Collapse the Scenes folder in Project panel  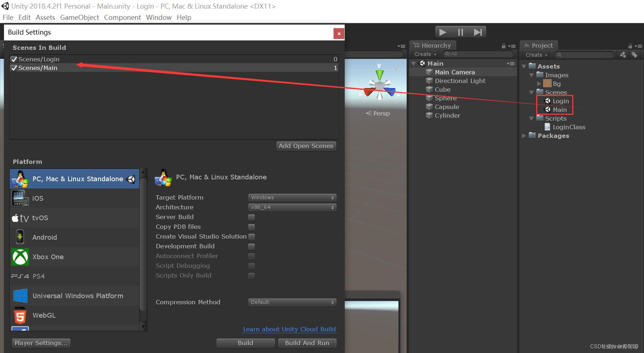pyautogui.click(x=531, y=92)
